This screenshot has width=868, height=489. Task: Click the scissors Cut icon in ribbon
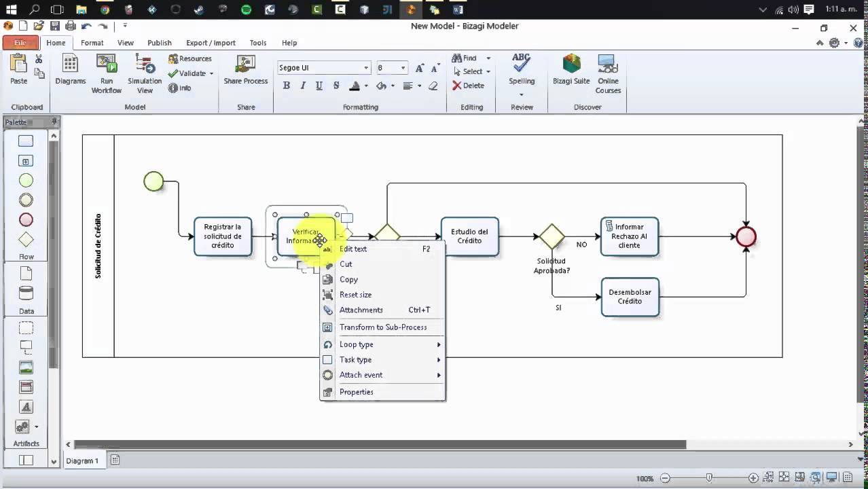[39, 60]
